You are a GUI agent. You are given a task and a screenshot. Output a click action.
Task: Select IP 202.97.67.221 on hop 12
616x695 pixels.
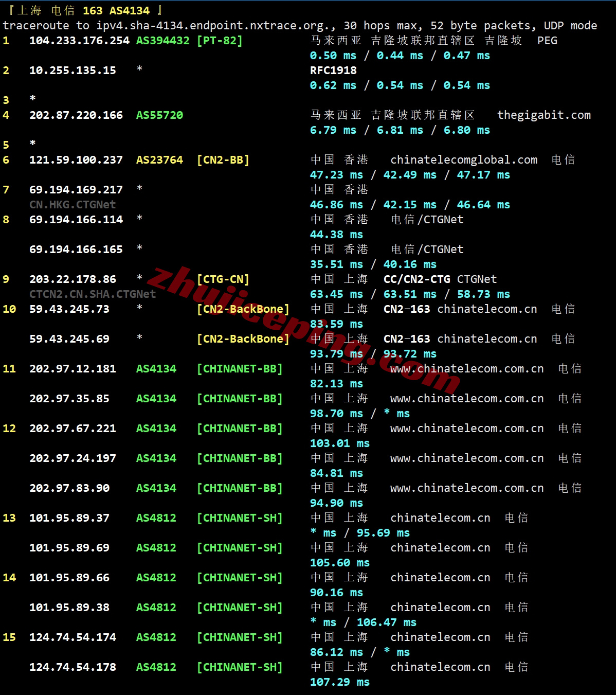pos(73,429)
